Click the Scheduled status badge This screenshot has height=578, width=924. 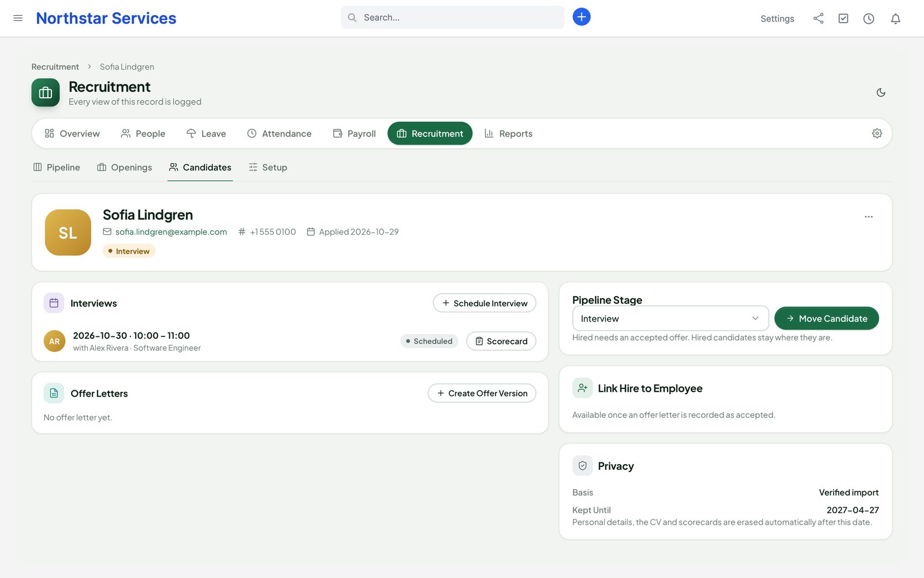point(429,341)
